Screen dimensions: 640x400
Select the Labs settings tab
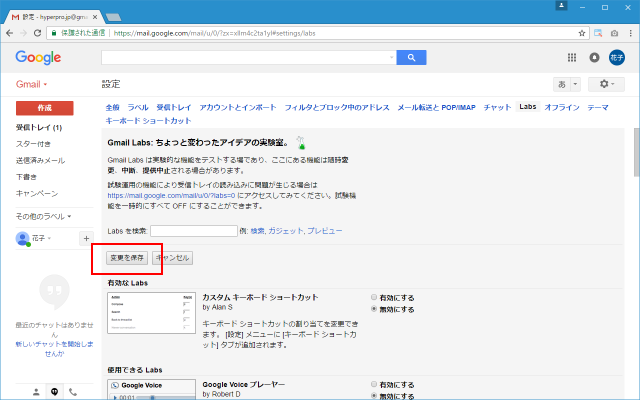[528, 107]
